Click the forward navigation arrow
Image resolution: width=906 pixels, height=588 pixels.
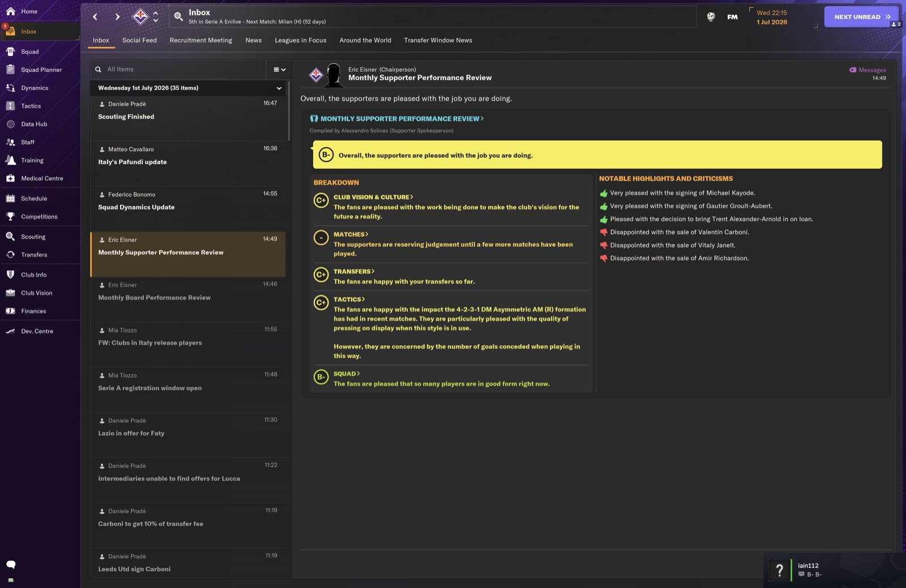[x=117, y=17]
